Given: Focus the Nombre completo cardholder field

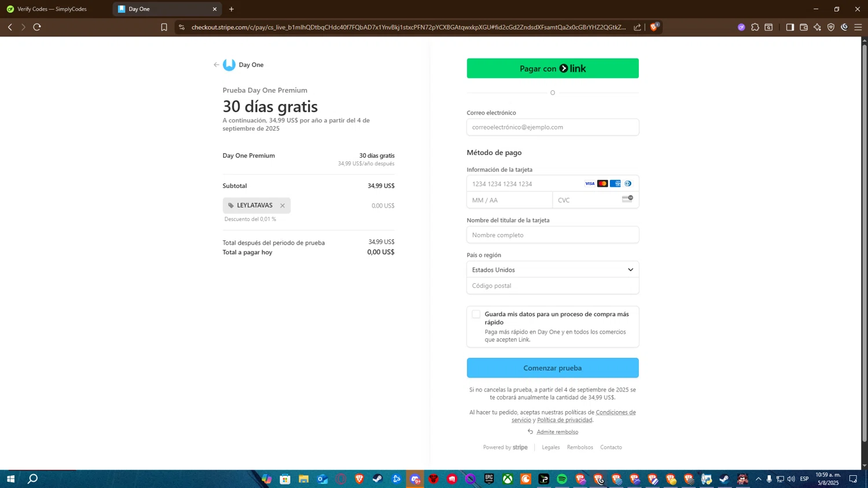Looking at the screenshot, I should point(553,235).
